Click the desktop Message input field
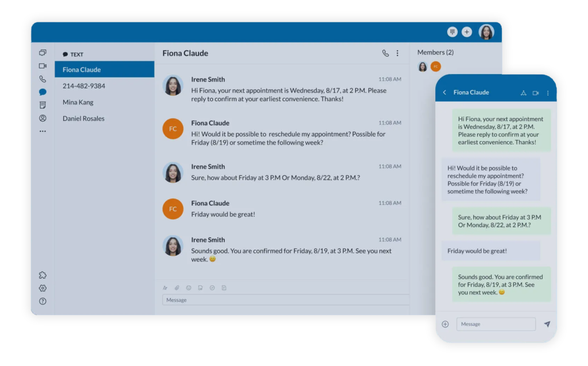 [285, 300]
